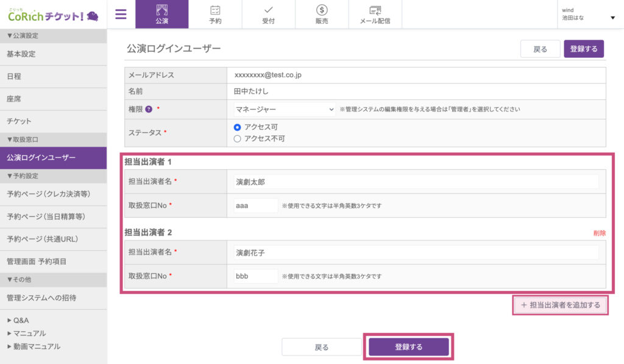Click 担当出演者を追加する button
624x364 pixels.
click(560, 305)
